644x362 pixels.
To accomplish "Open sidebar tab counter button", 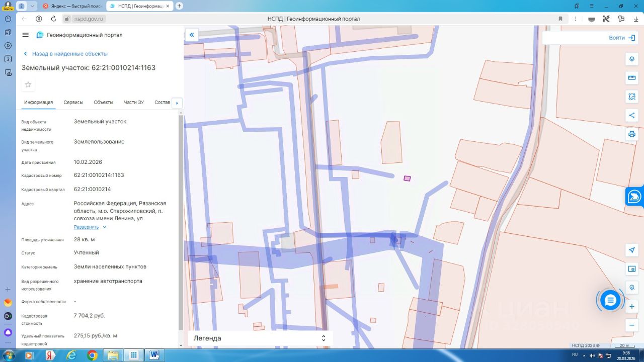I will [x=8, y=59].
